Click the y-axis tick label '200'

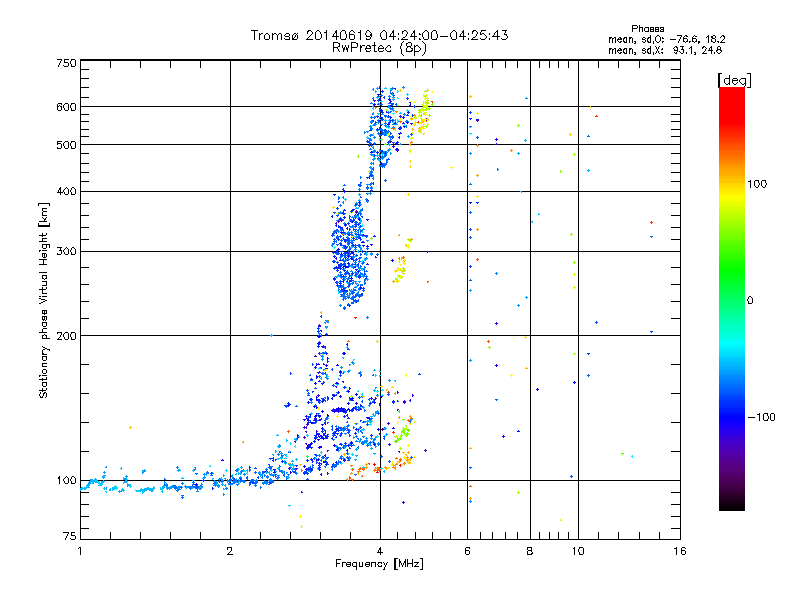tap(66, 336)
